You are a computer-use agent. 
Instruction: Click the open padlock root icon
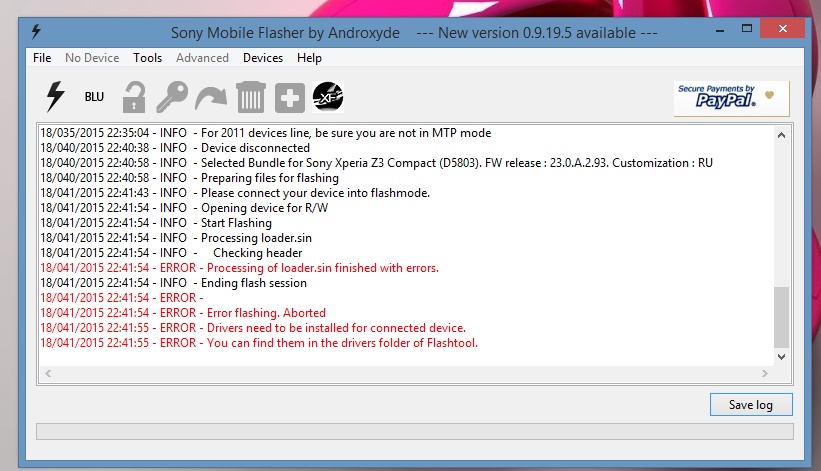(x=133, y=97)
